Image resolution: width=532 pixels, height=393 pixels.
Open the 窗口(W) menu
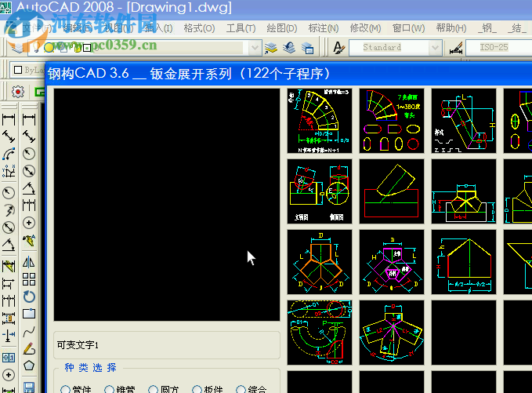(408, 28)
